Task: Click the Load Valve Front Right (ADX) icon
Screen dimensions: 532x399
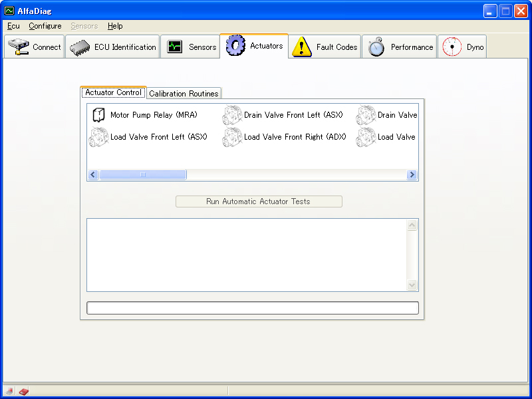Action: 232,137
